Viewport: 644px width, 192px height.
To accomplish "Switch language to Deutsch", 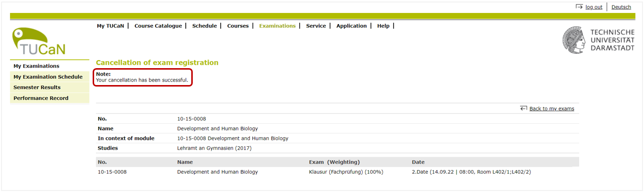I will [621, 7].
